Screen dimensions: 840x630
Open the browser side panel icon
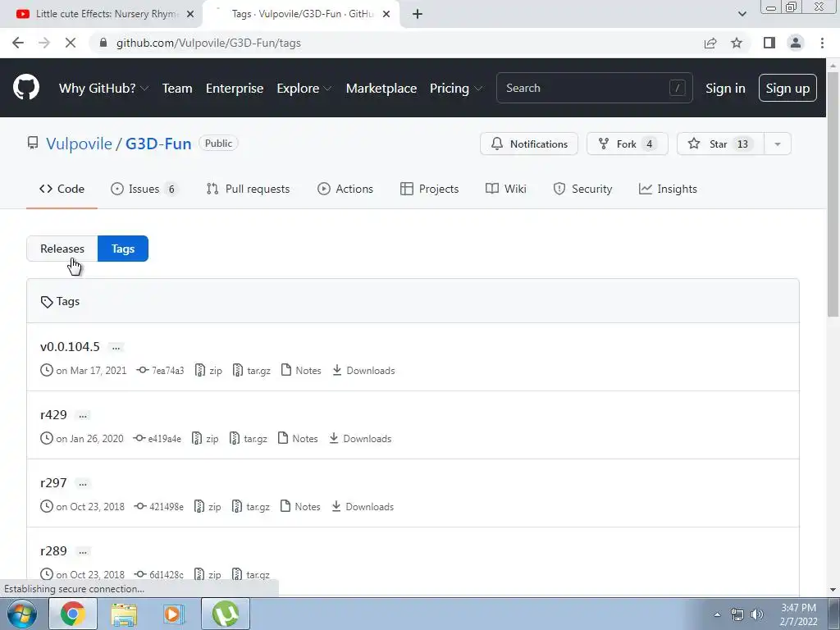tap(769, 43)
